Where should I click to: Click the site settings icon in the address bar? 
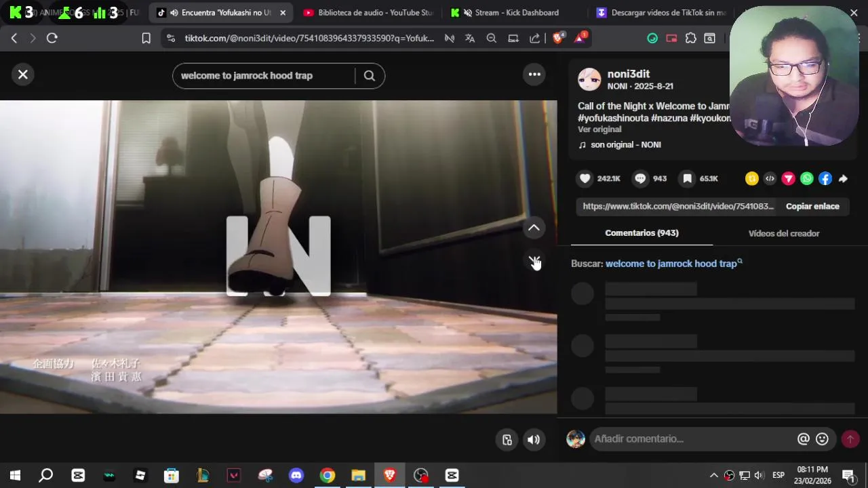point(171,39)
